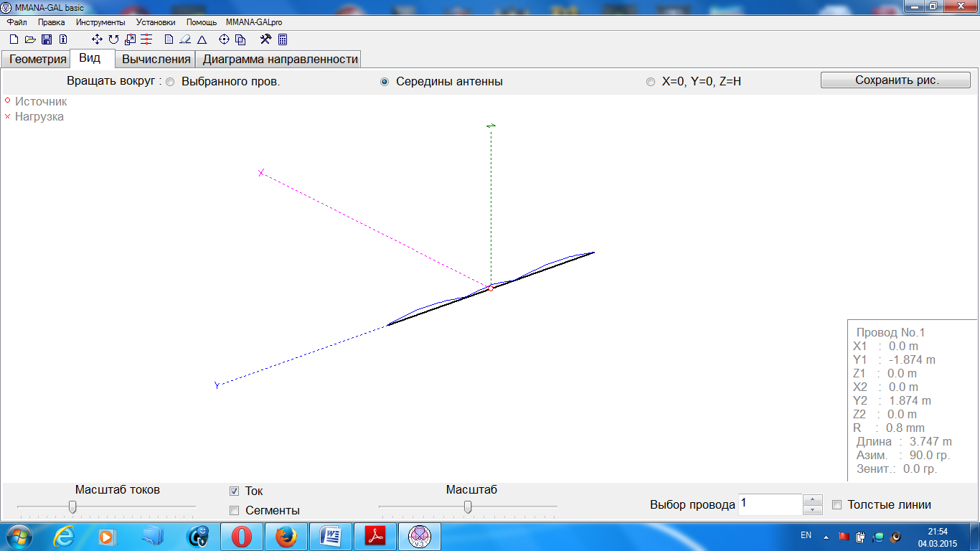Click the taskbar clock 21:54
Viewport: 980px width, 551px height.
point(937,532)
